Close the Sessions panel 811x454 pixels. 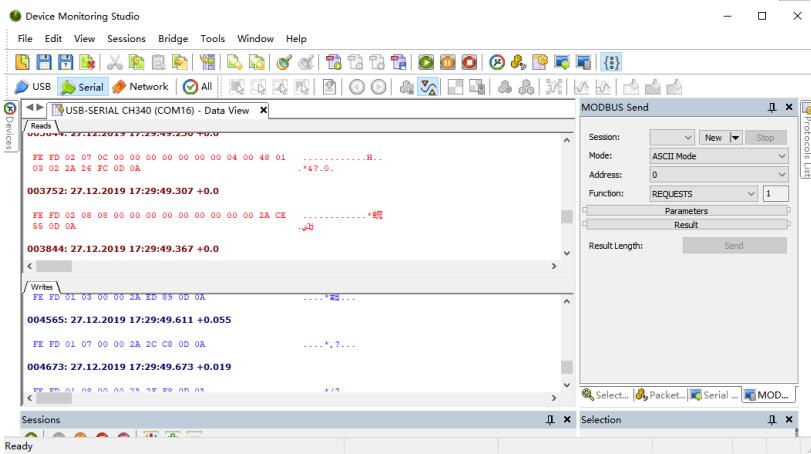(x=567, y=419)
